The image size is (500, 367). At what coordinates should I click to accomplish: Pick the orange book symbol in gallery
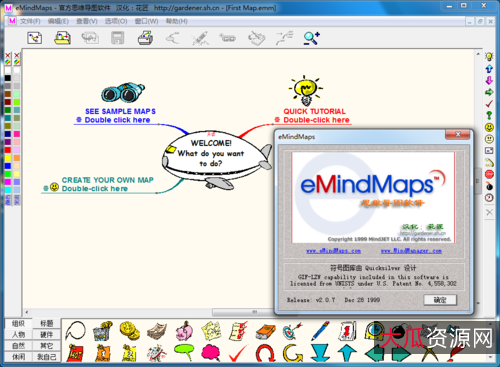[x=265, y=331]
